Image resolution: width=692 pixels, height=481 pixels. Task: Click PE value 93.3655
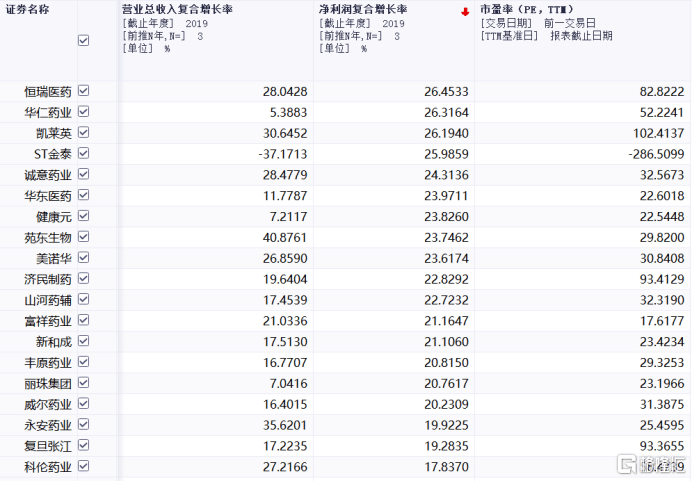pyautogui.click(x=662, y=446)
